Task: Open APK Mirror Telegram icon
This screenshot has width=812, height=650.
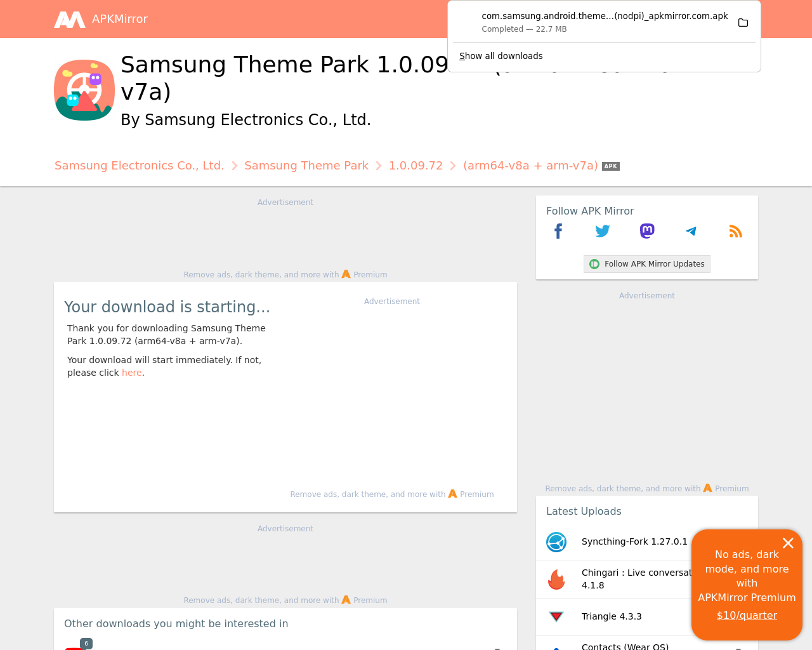Action: [691, 231]
